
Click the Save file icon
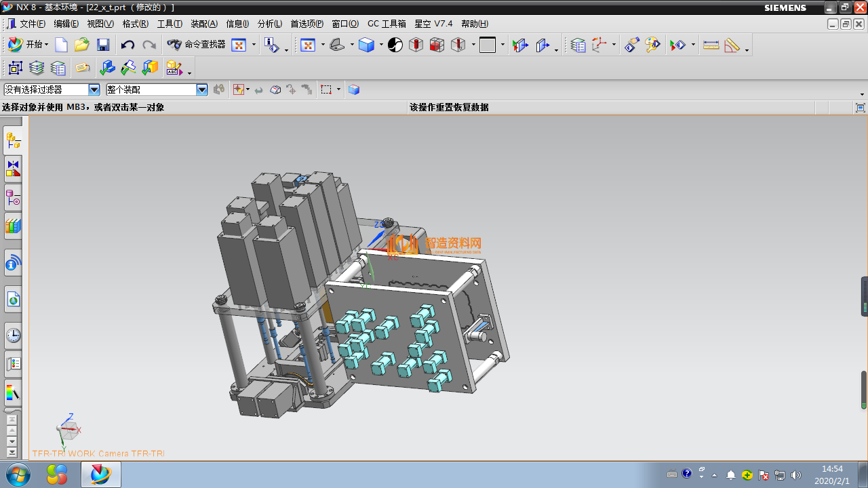click(103, 45)
